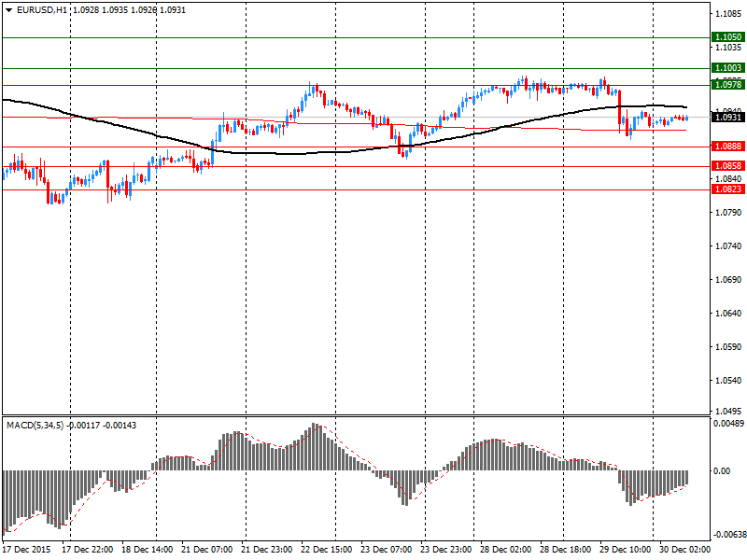Click the 1.0931 current price tag
This screenshot has width=747, height=560.
point(727,118)
